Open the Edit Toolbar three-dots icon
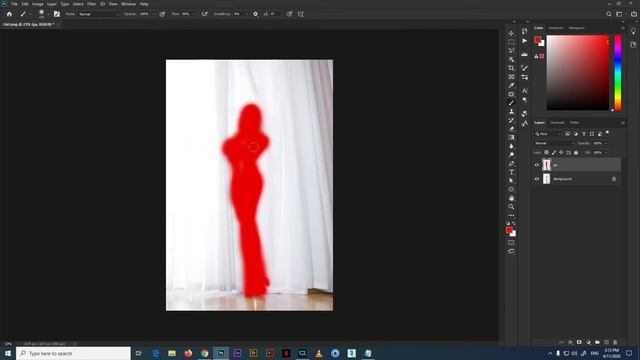This screenshot has width=640, height=360. coord(511,216)
